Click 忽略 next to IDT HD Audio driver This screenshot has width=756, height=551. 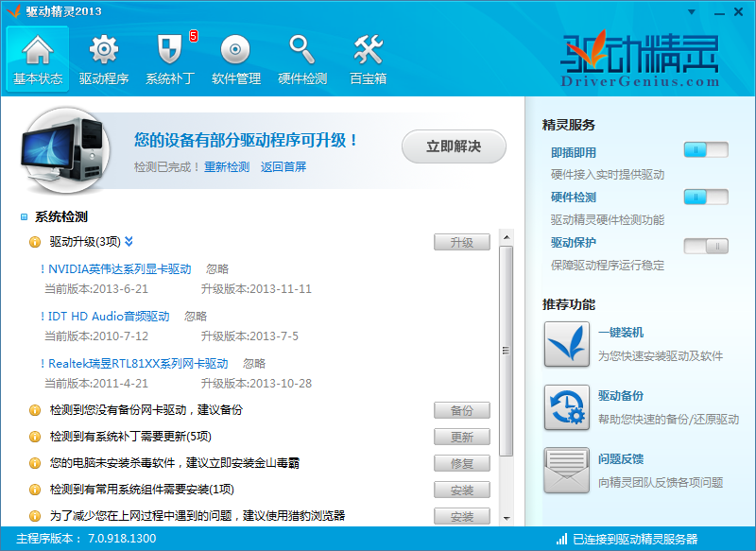click(x=196, y=317)
